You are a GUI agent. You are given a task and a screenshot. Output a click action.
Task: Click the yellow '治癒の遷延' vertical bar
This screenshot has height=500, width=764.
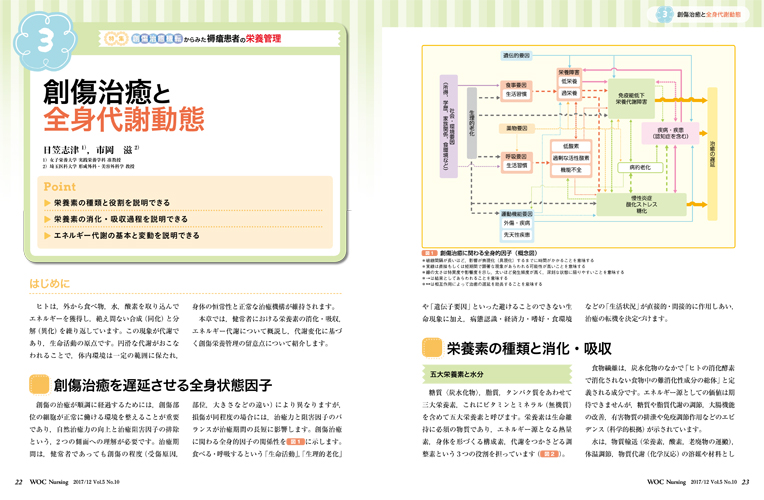coord(712,154)
